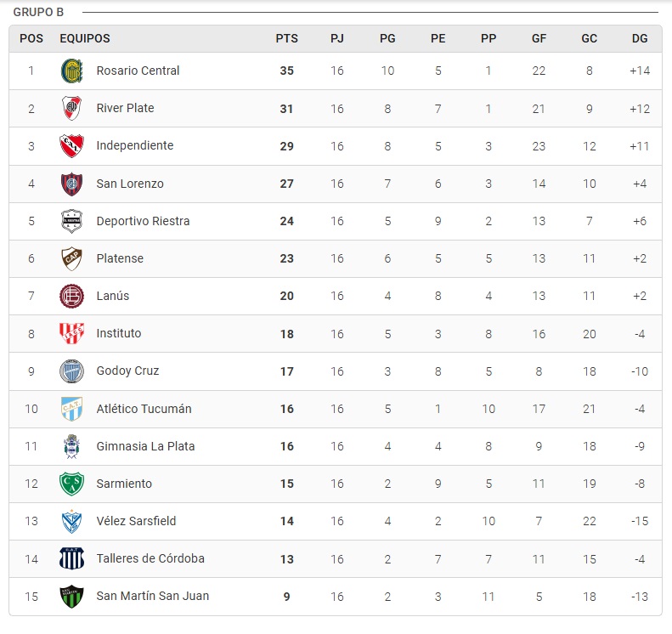Click the Platense club crest

[x=71, y=258]
